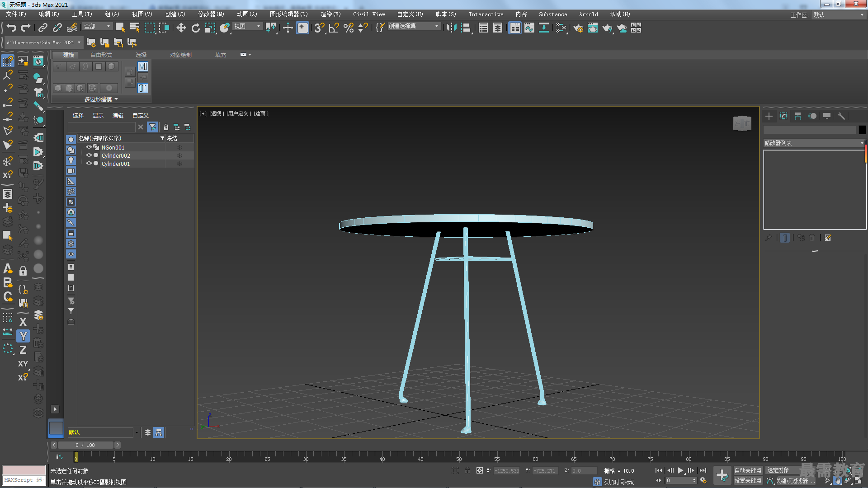Toggle freeze state of Cylinder002
This screenshot has width=868, height=488.
click(179, 155)
